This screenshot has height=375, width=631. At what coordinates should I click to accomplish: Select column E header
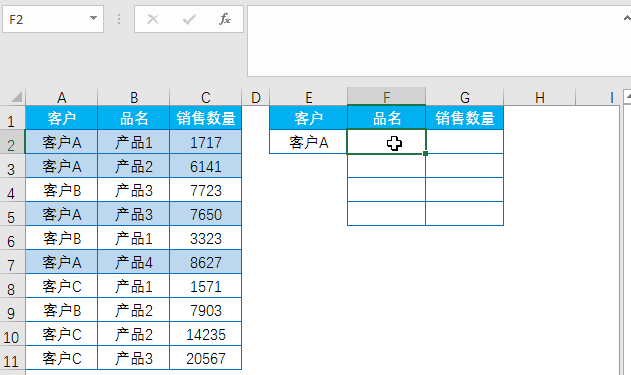point(308,97)
